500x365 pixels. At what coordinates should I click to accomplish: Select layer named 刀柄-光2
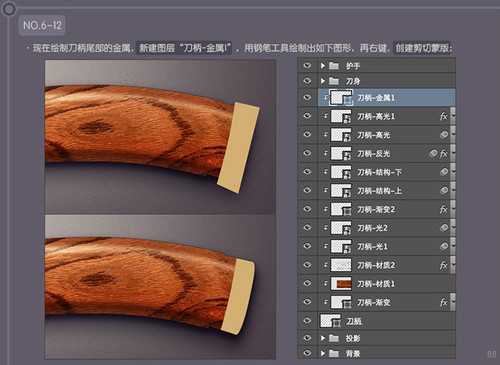(372, 228)
